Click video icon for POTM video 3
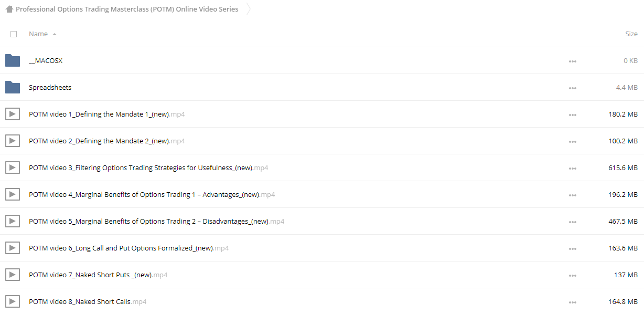Viewport: 644px width, 314px height. click(13, 168)
